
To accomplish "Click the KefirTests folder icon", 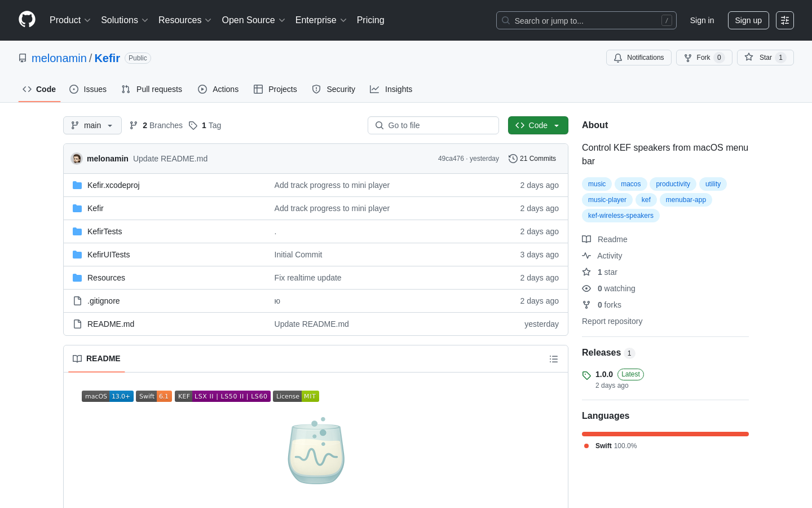I will click(77, 231).
